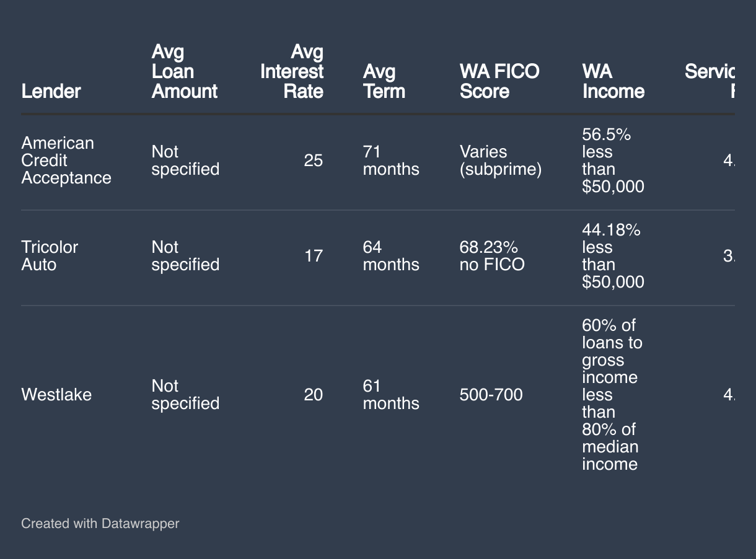Open the Created with Datawrapper link
This screenshot has height=559, width=756.
click(100, 524)
